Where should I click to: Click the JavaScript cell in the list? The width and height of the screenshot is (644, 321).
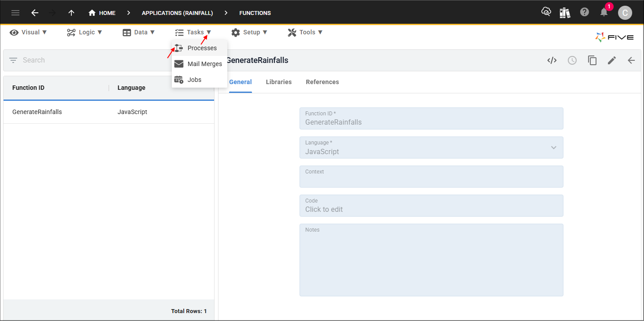click(132, 112)
